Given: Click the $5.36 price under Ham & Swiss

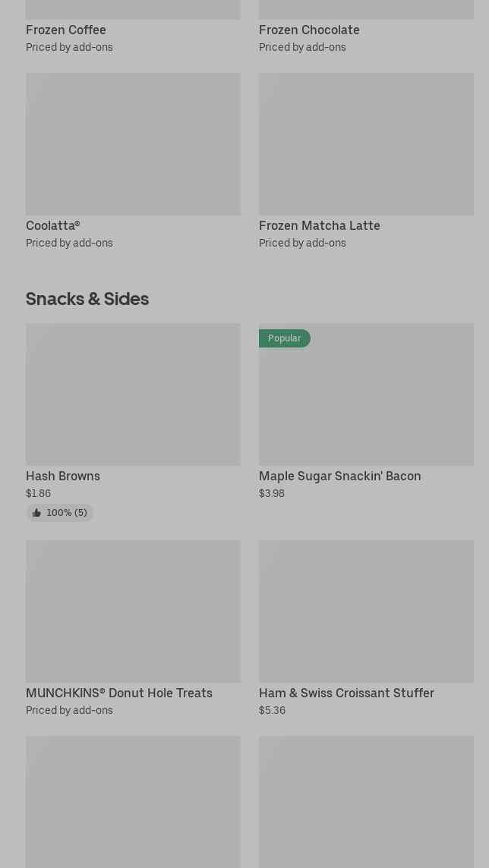Looking at the screenshot, I should pyautogui.click(x=272, y=710).
